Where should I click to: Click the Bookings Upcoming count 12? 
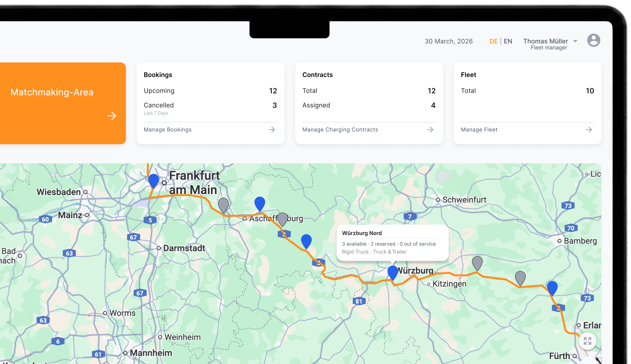[x=273, y=91]
